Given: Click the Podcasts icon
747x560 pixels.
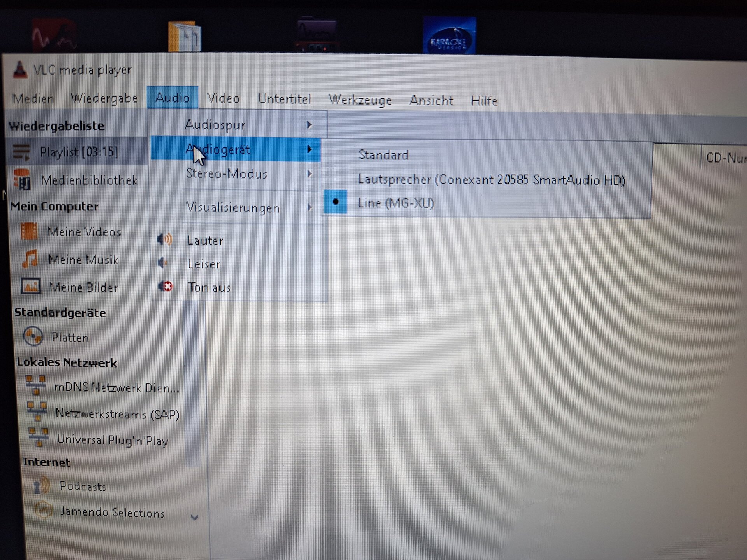Looking at the screenshot, I should tap(42, 485).
